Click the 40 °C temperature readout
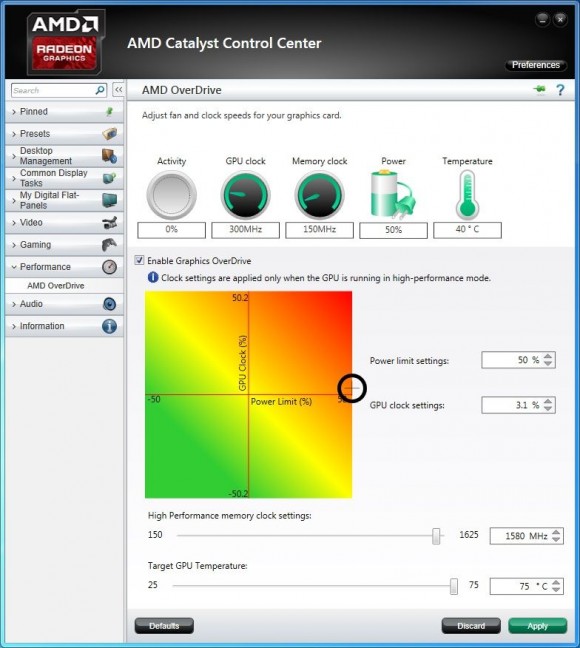The height and width of the screenshot is (648, 580). 467,230
